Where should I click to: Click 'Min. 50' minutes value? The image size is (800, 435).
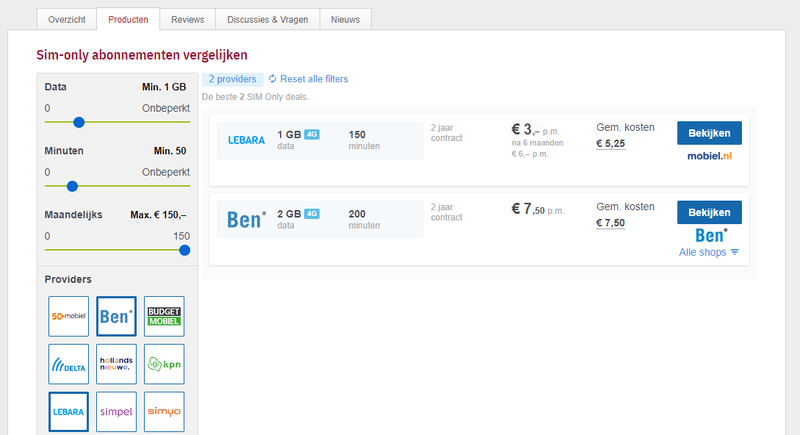[x=170, y=151]
